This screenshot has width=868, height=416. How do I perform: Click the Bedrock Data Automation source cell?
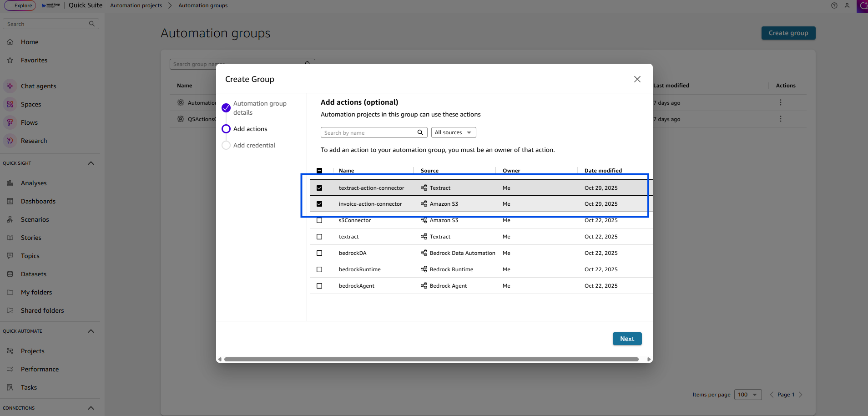click(458, 253)
